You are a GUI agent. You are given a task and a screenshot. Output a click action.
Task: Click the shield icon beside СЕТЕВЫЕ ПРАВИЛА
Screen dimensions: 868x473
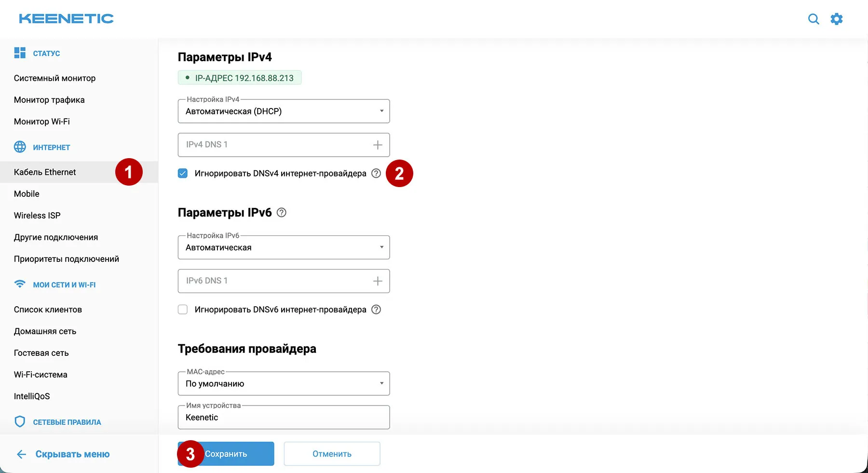click(x=20, y=421)
